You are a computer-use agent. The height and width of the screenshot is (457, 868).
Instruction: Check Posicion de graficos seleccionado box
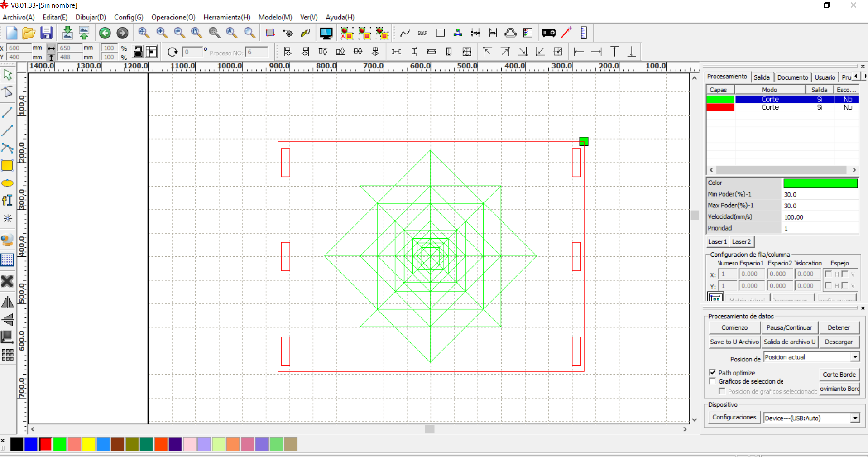point(722,391)
